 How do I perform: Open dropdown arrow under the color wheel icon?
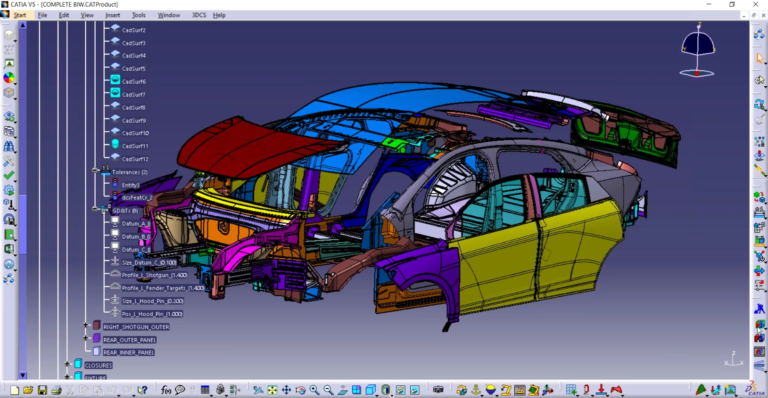[x=16, y=84]
